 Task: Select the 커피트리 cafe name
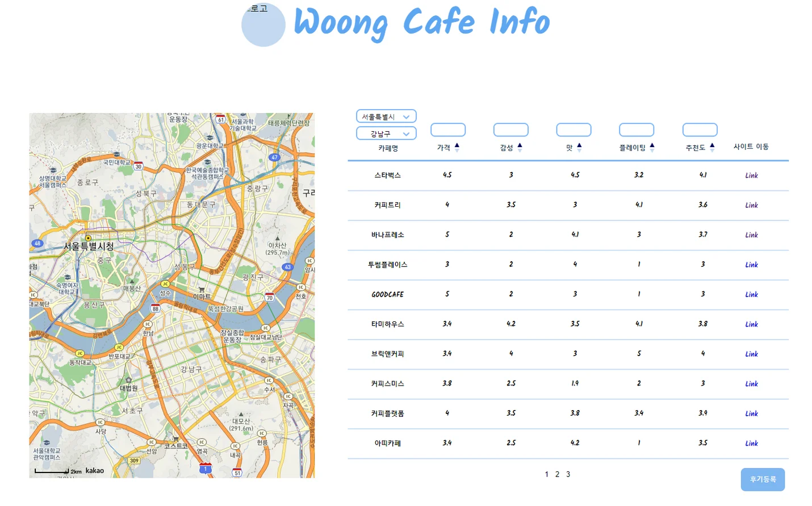(x=388, y=205)
